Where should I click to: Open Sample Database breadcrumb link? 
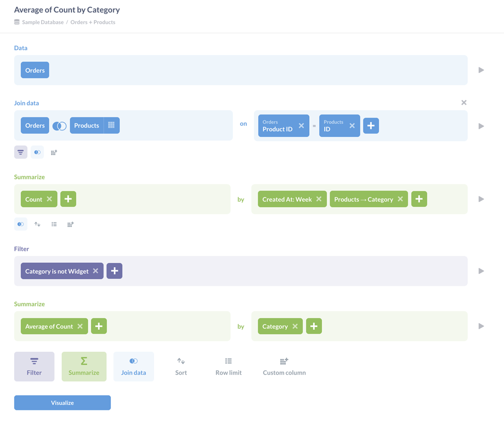pyautogui.click(x=43, y=22)
